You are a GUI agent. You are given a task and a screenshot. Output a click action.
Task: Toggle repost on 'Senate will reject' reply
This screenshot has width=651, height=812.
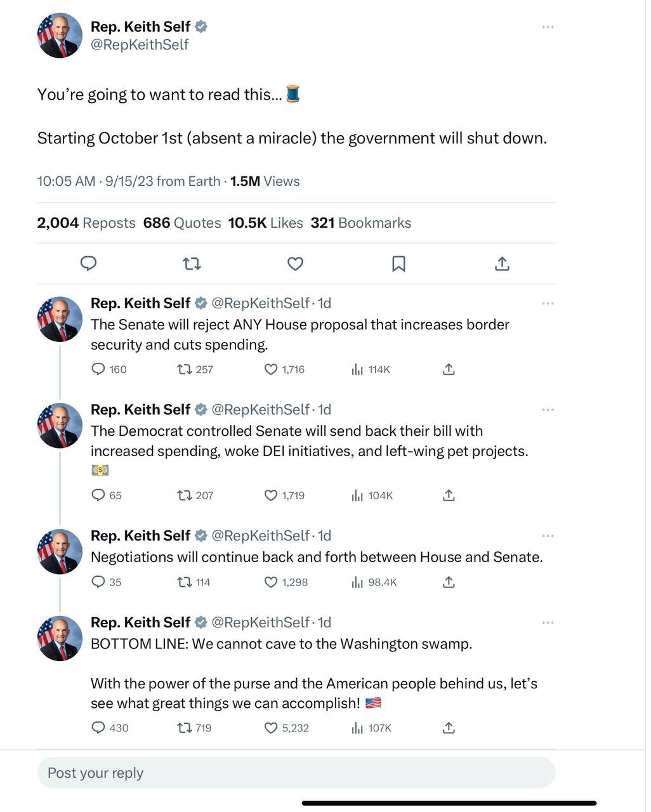pyautogui.click(x=185, y=369)
